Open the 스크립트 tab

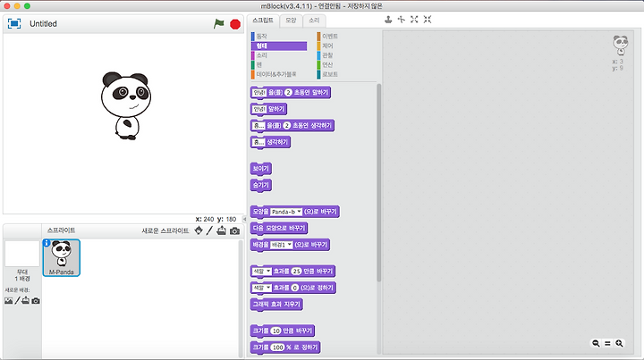coord(263,20)
